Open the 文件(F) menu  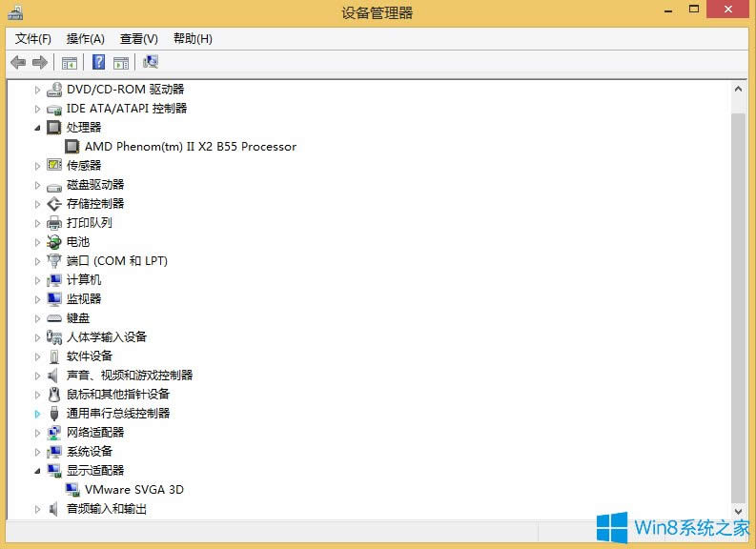32,38
